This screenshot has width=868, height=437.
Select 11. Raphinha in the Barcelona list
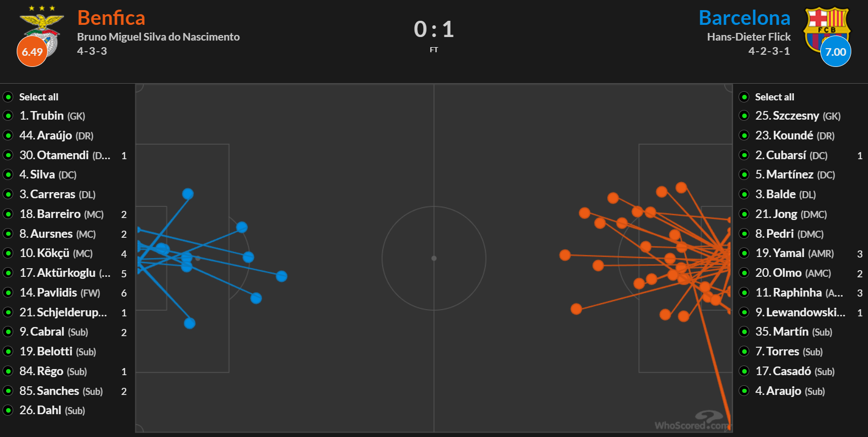pyautogui.click(x=798, y=293)
